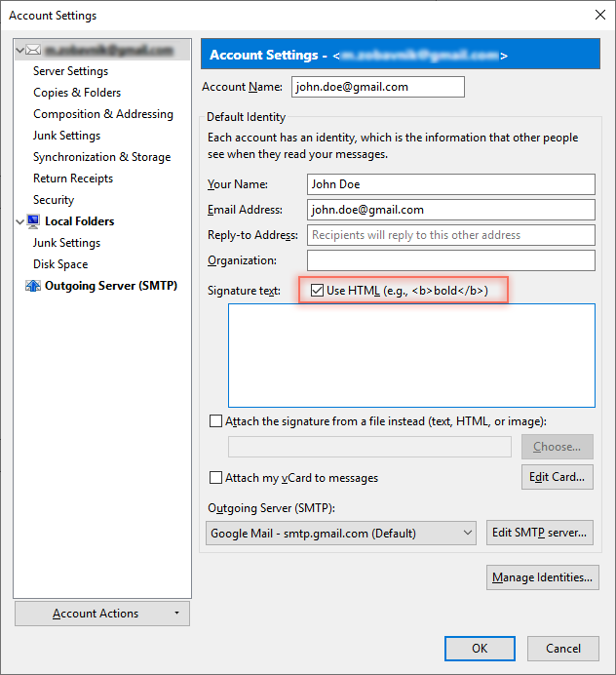Go to Composition & Addressing
This screenshot has height=675, width=616.
pyautogui.click(x=103, y=114)
